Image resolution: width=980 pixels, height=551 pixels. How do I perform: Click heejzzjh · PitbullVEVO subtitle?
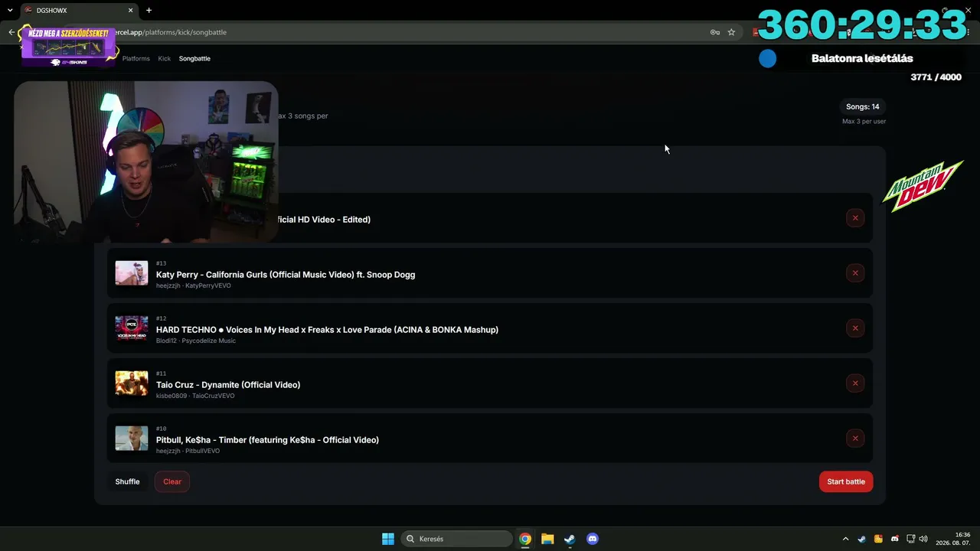188,451
